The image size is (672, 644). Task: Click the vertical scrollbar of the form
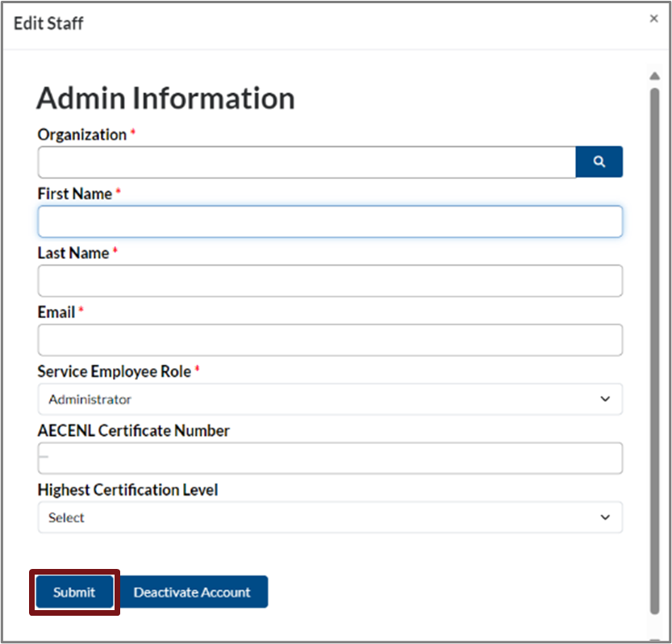(654, 347)
